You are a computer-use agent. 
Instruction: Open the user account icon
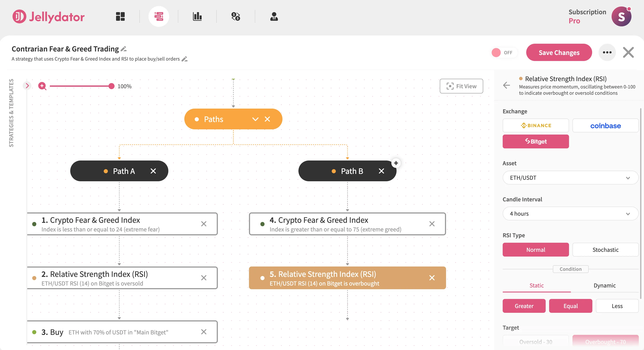coord(274,16)
